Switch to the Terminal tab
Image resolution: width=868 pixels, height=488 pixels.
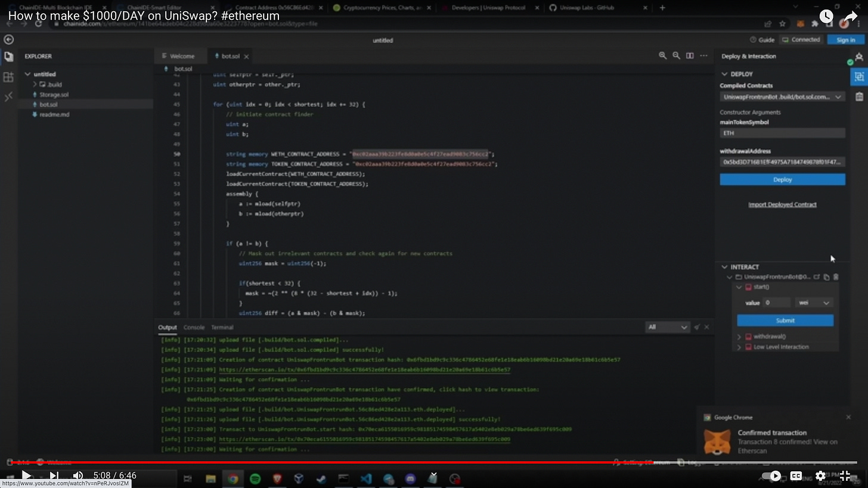click(x=222, y=327)
